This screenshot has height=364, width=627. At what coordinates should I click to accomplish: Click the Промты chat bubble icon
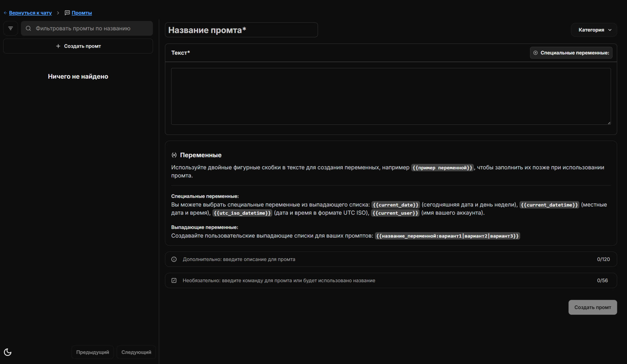point(67,13)
